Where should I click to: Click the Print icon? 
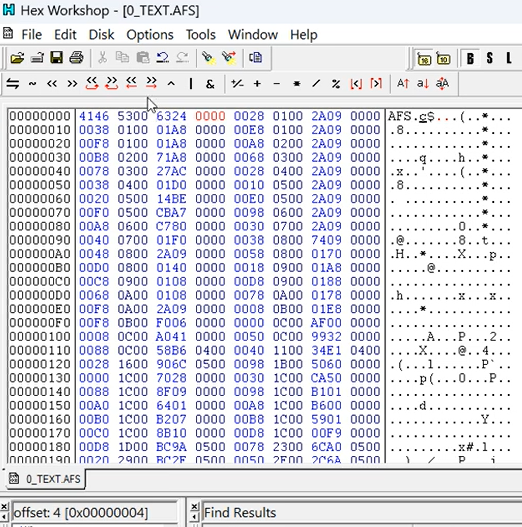click(76, 58)
